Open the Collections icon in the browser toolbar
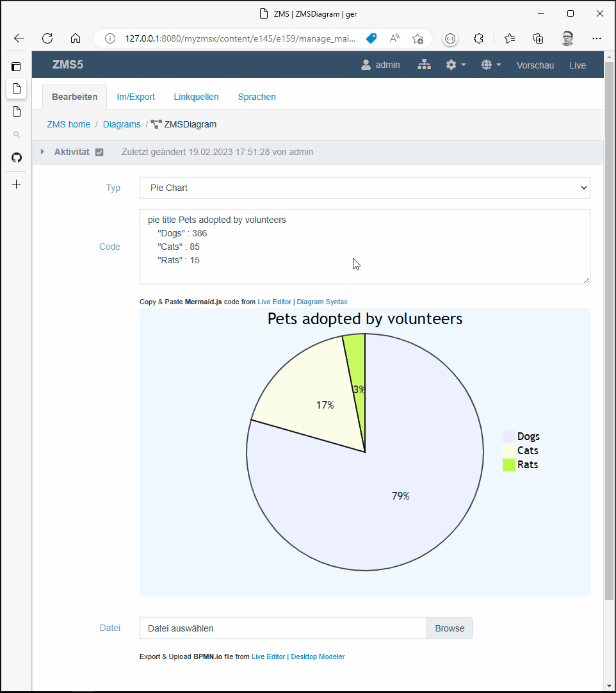This screenshot has height=693, width=616. 538,38
